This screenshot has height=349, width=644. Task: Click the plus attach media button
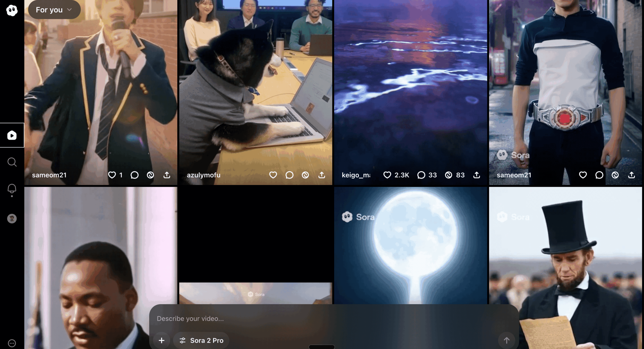pos(162,340)
